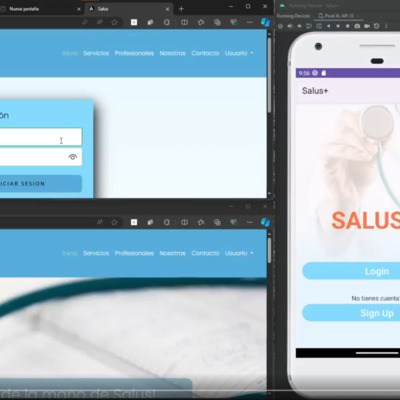Click the emulator Overview square button
400x400 pixels.
347,26
